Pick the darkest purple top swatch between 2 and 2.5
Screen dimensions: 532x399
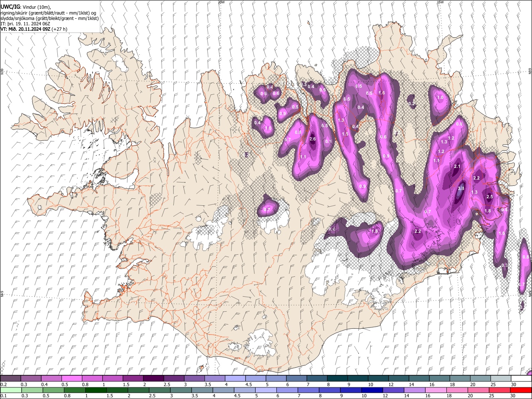[153, 378]
